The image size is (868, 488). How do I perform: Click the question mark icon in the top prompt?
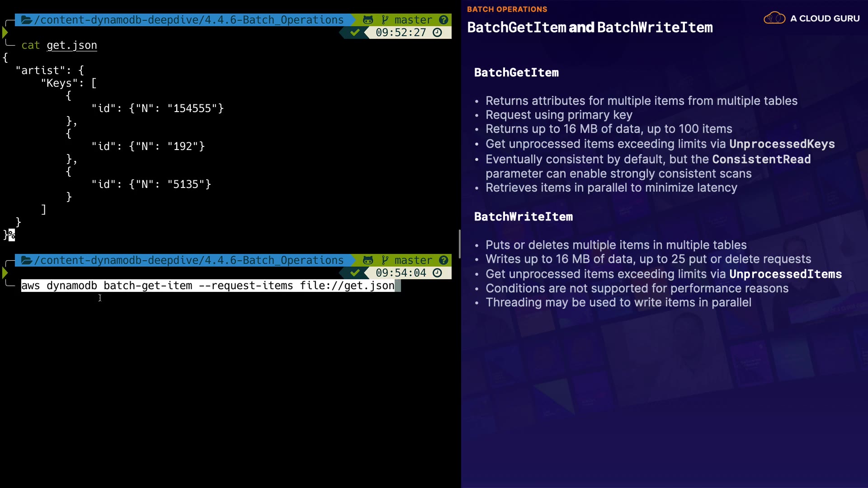click(443, 20)
